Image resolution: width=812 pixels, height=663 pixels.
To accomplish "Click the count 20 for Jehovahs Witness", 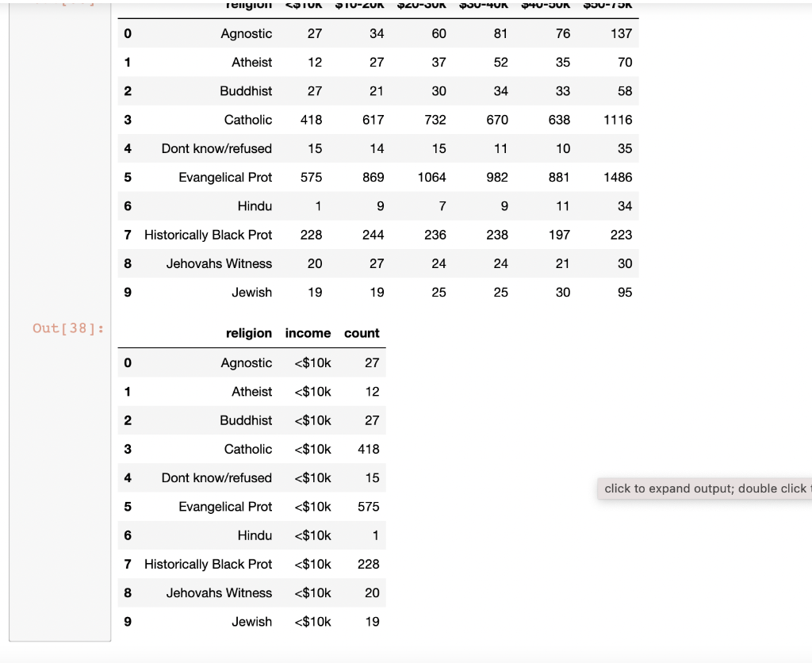I will [x=373, y=592].
